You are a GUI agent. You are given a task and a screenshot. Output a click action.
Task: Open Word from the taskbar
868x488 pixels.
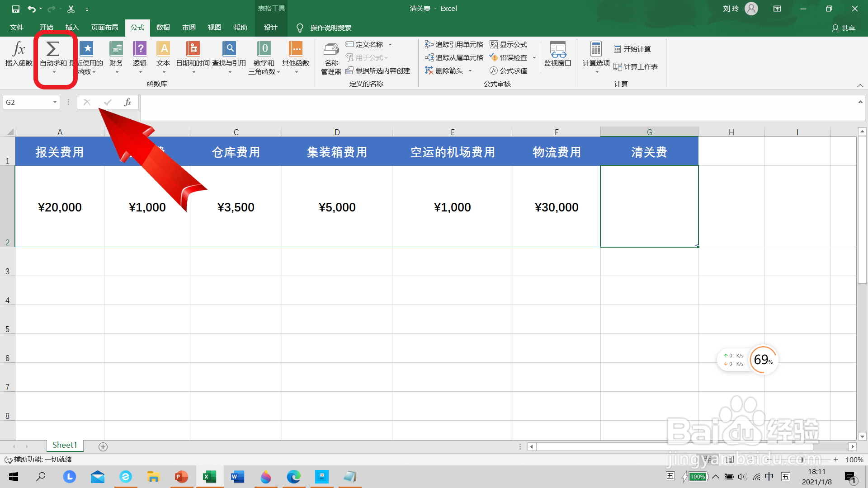(x=237, y=477)
